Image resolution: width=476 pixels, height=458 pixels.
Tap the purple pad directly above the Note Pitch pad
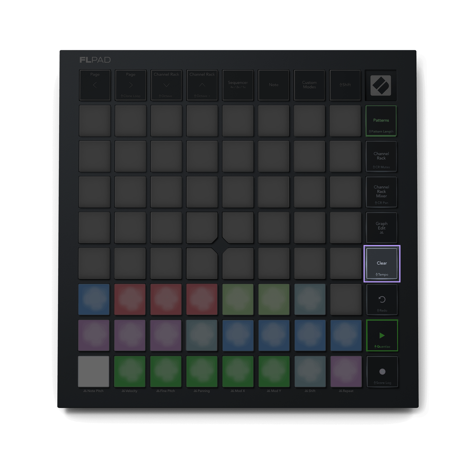point(94,335)
